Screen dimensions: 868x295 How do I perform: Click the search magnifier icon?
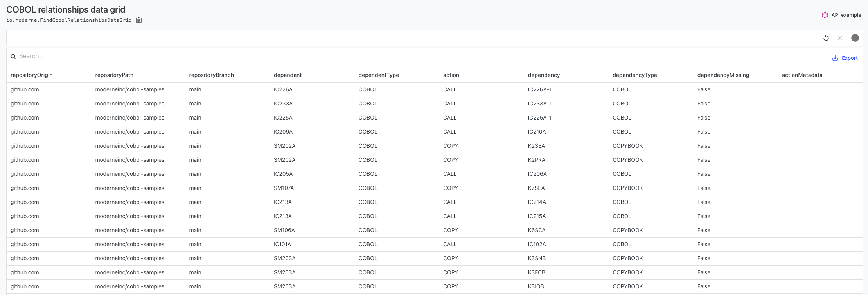(13, 57)
